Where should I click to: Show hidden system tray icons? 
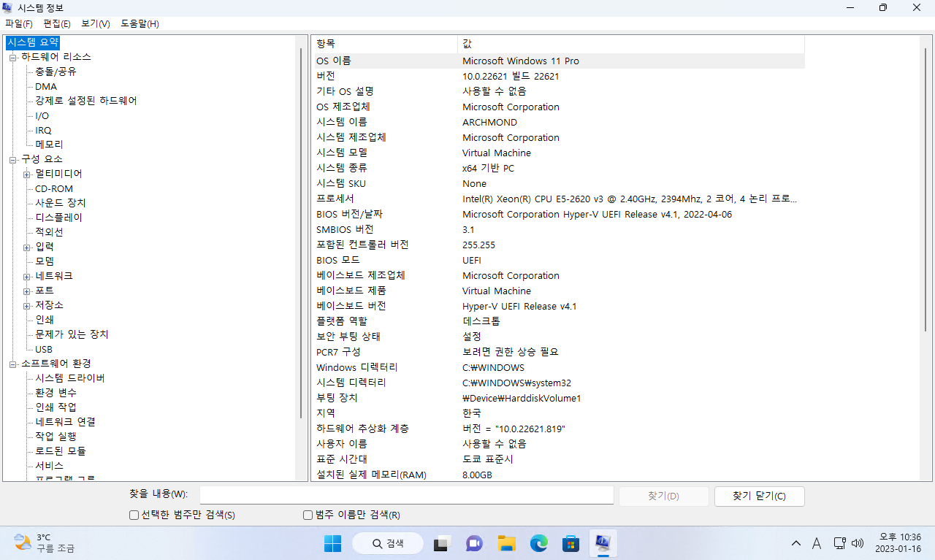click(x=795, y=543)
